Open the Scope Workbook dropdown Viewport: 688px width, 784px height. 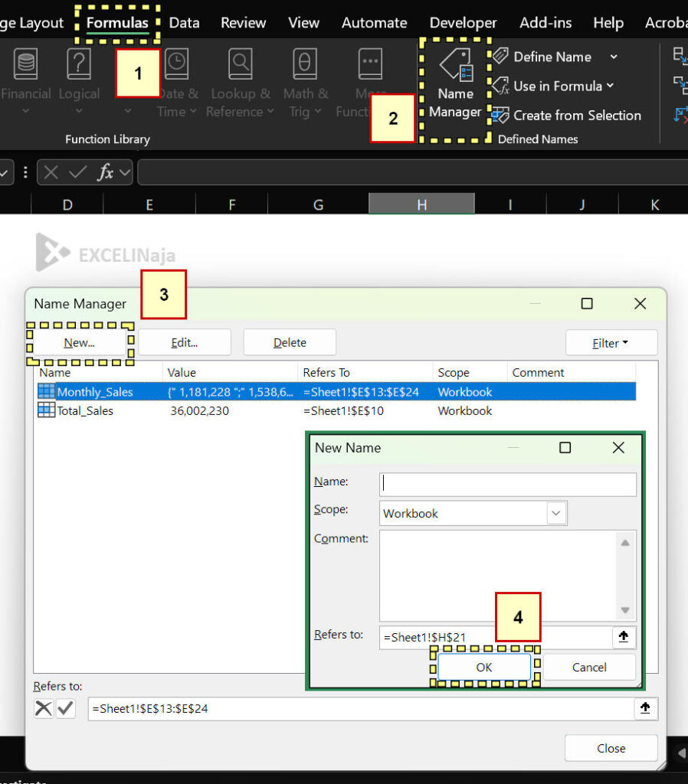tap(556, 514)
